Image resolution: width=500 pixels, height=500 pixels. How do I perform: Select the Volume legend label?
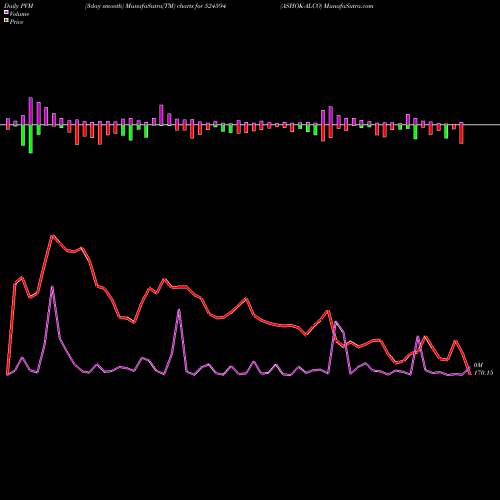(x=19, y=14)
